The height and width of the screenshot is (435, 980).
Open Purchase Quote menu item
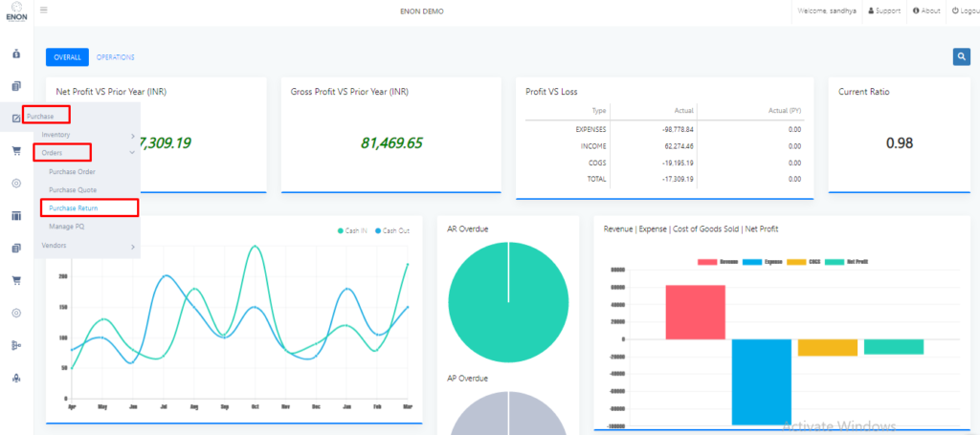(73, 189)
